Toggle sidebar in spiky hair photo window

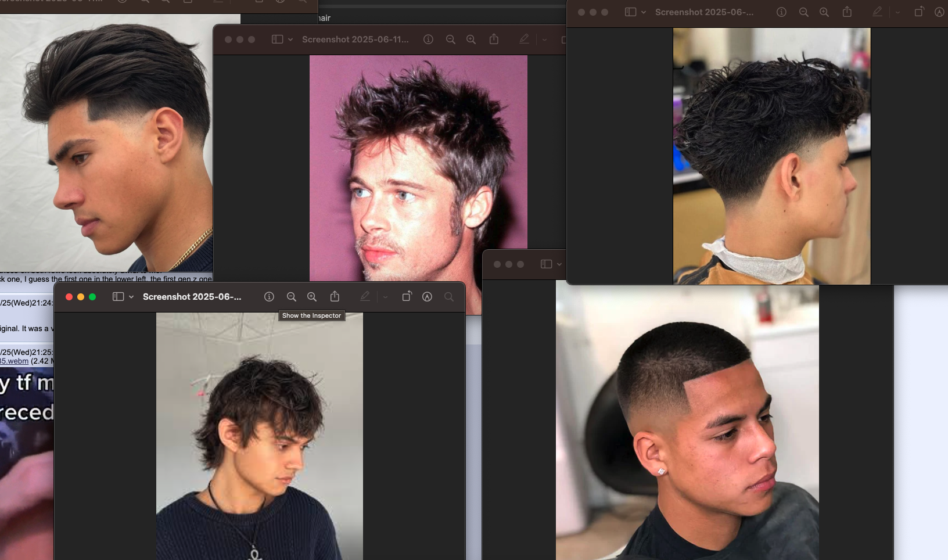[277, 40]
